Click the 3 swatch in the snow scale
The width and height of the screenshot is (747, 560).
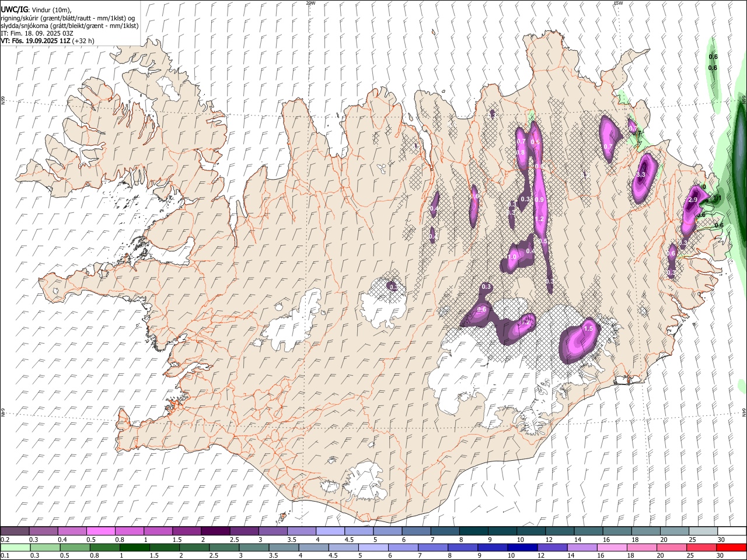pyautogui.click(x=273, y=531)
